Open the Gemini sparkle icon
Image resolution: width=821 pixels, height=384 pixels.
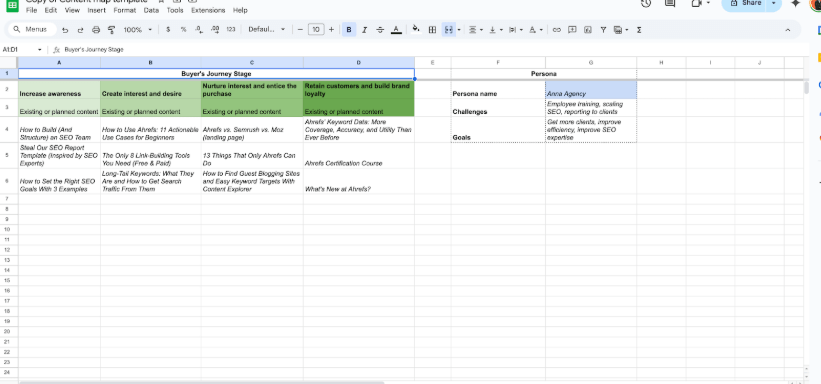[796, 4]
